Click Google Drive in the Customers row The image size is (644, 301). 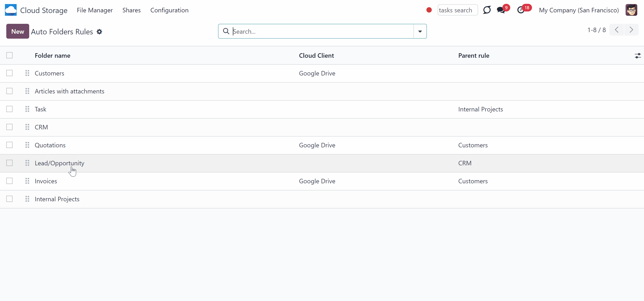tap(317, 73)
